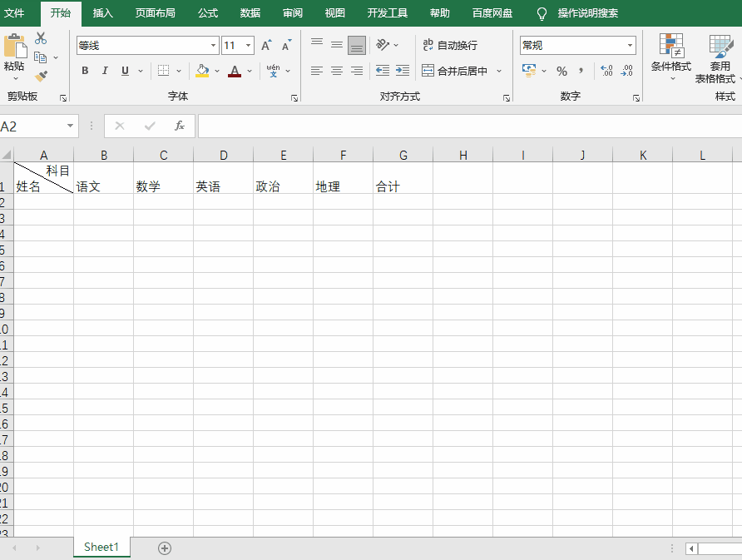Expand fill color options arrow
The image size is (742, 560).
coord(217,71)
